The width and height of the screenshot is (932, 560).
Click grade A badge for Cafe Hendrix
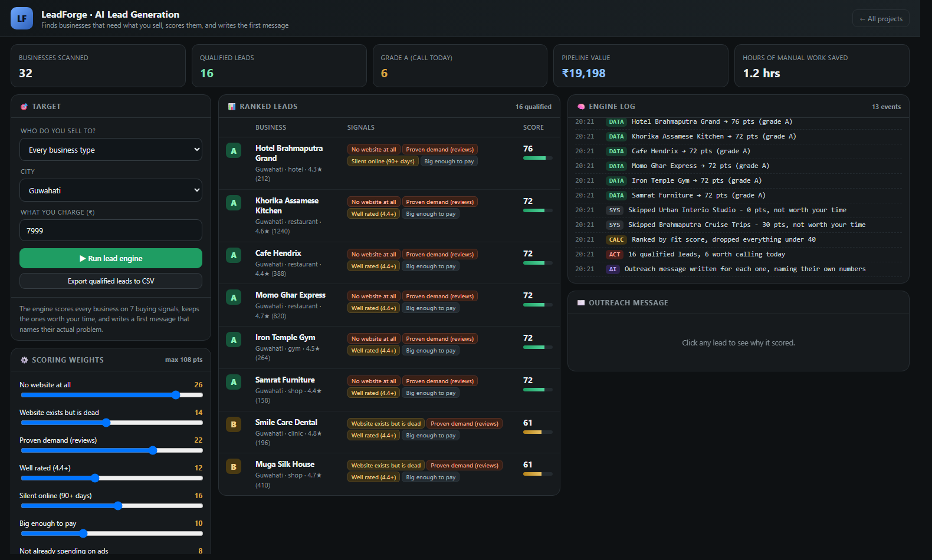pos(234,255)
